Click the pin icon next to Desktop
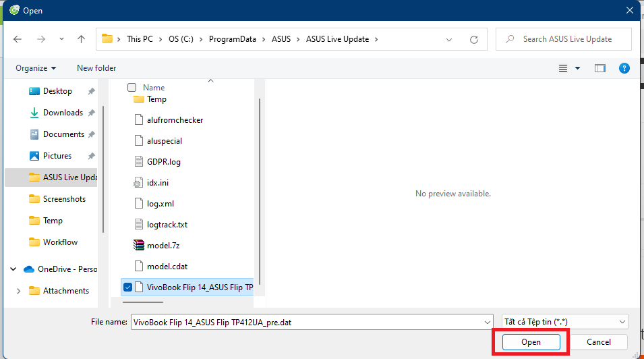 point(91,91)
